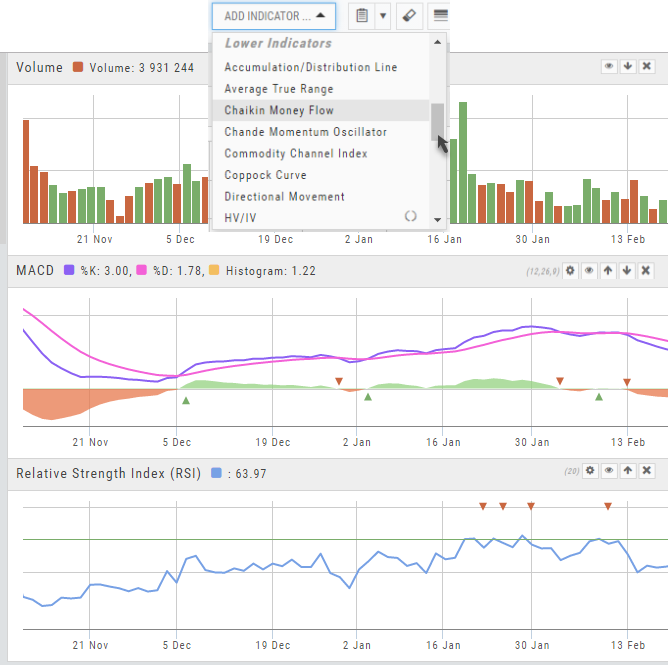This screenshot has width=668, height=665.
Task: Click the eraser tool in toolbar
Action: coord(409,16)
